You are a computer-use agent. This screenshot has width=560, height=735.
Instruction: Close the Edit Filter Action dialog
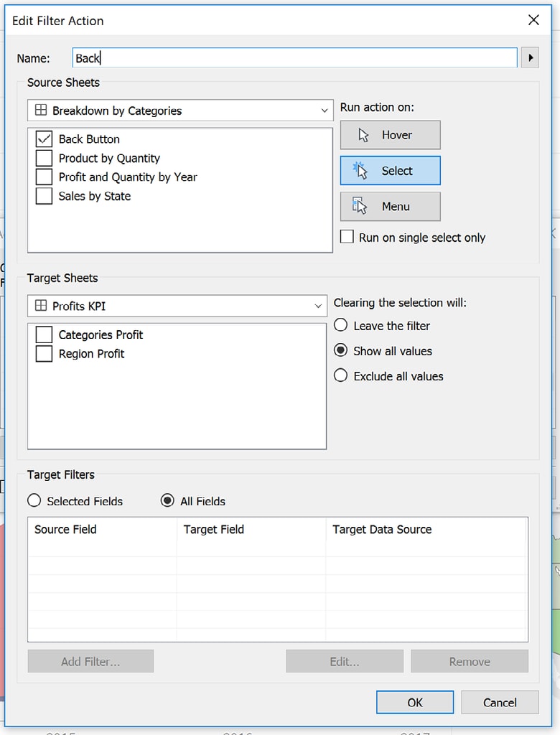click(533, 20)
